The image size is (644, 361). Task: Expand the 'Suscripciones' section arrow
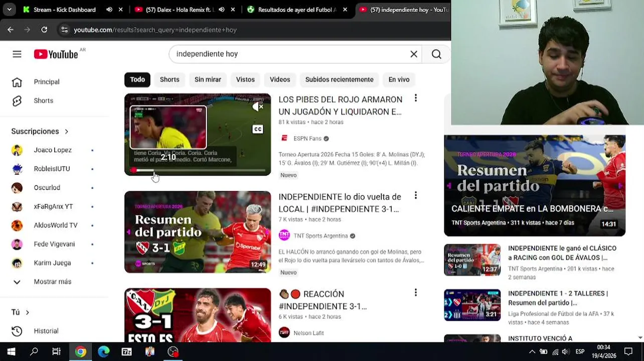(66, 131)
